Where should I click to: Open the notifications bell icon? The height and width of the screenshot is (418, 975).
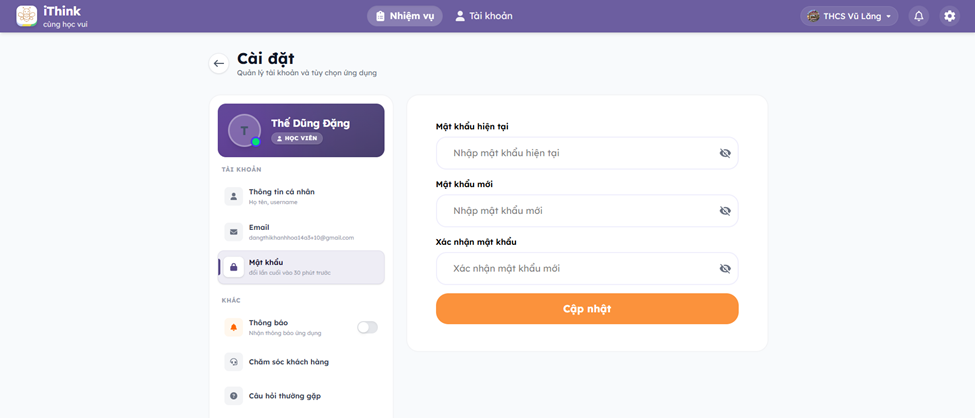tap(919, 16)
